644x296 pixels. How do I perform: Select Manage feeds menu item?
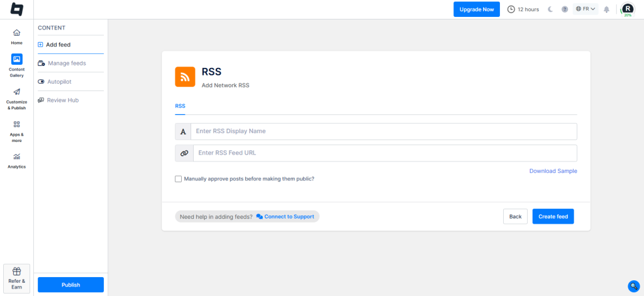(67, 63)
